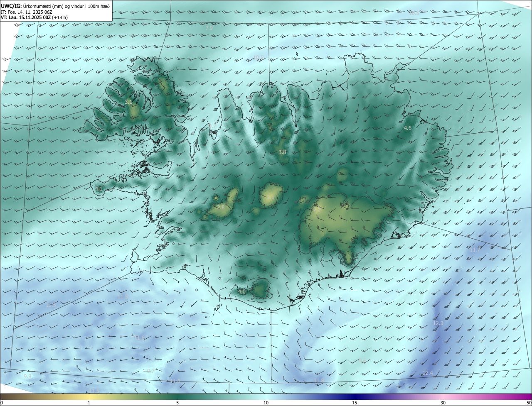Click the colour scale tick label 5

[177, 403]
